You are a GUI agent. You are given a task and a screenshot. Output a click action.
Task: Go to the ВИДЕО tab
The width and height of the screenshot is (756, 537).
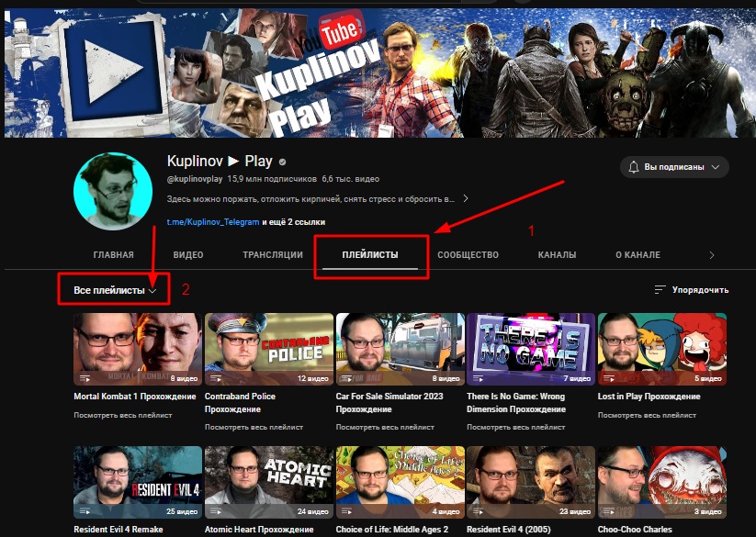[188, 255]
